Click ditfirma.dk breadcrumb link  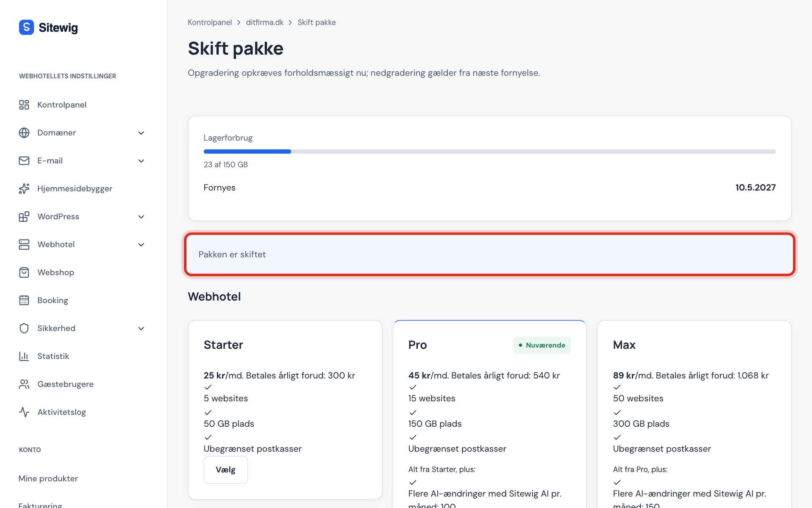265,22
